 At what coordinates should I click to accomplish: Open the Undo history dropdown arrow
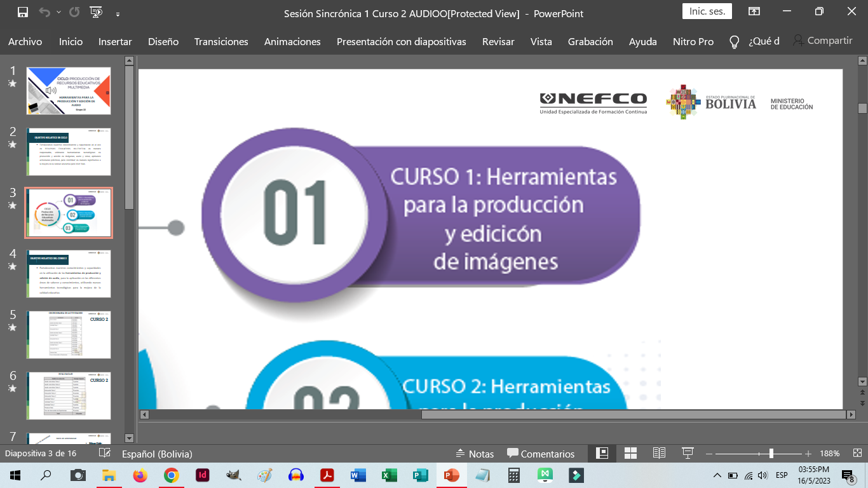click(x=58, y=12)
